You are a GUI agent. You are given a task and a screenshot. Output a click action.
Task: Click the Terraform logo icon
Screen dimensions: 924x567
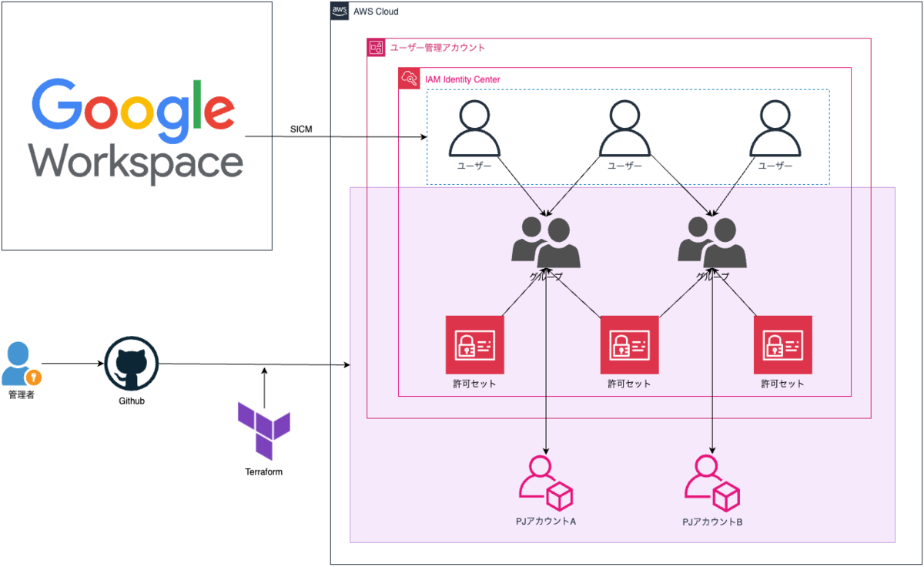(263, 431)
